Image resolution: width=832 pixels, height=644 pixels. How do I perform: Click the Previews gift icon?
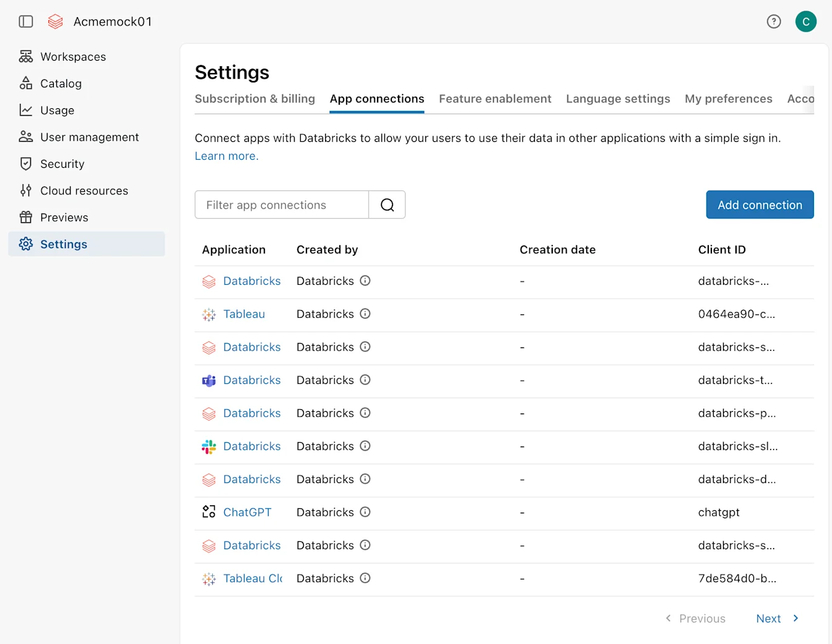[26, 217]
